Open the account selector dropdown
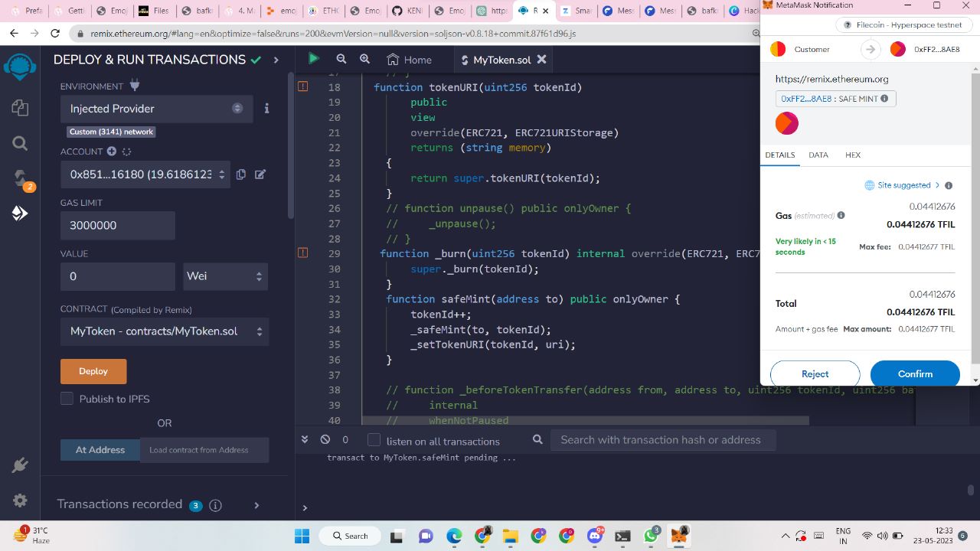Screen dimensions: 980x551 145,174
